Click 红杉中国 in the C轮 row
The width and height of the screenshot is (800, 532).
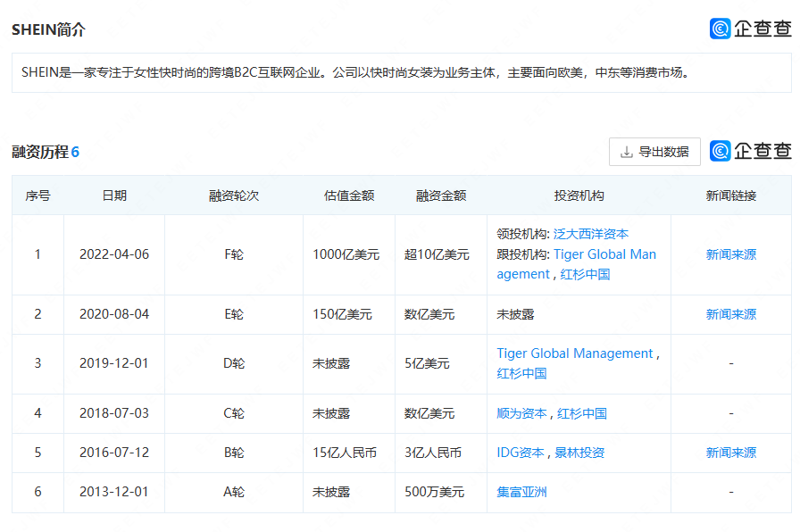click(x=582, y=413)
